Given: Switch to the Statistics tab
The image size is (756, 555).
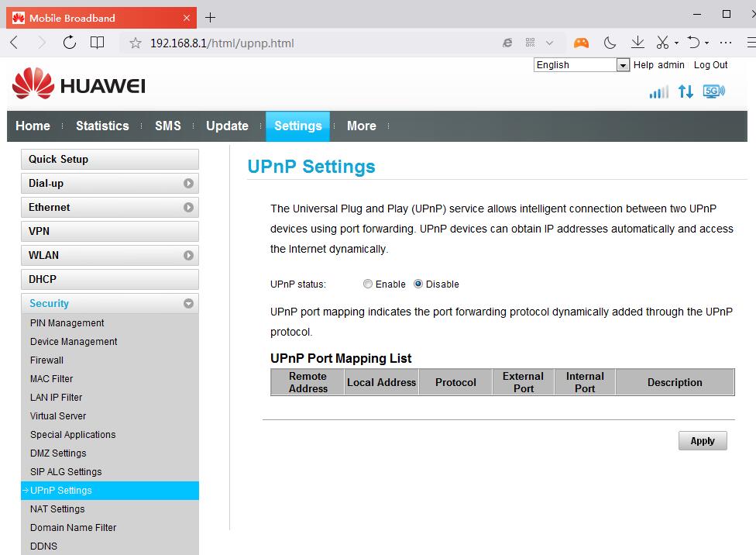Looking at the screenshot, I should pyautogui.click(x=102, y=126).
